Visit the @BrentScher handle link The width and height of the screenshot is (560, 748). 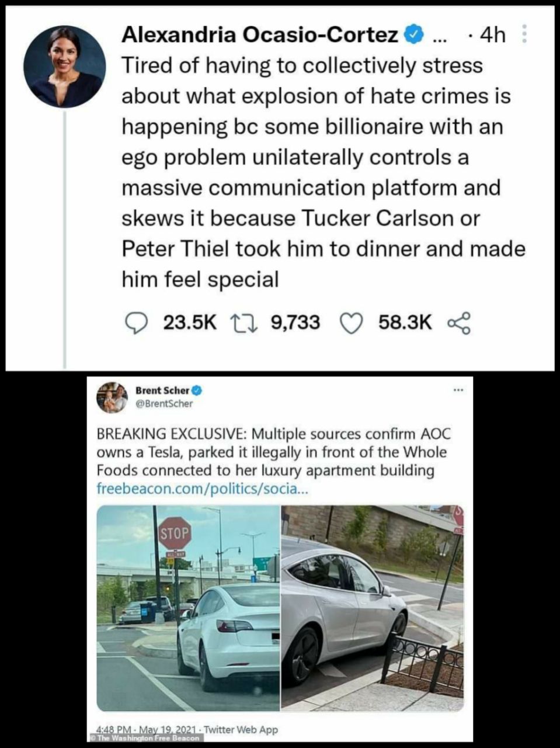(164, 403)
